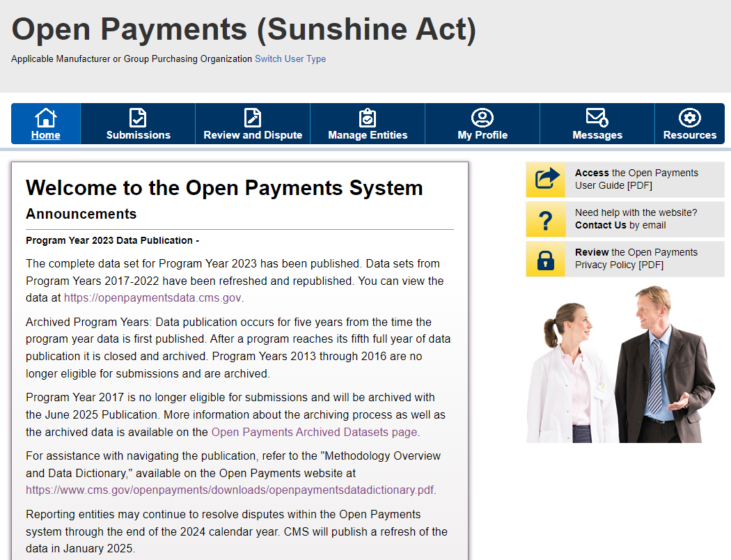Click the Manage Entities clipboard icon
This screenshot has height=560, width=731.
(x=368, y=118)
